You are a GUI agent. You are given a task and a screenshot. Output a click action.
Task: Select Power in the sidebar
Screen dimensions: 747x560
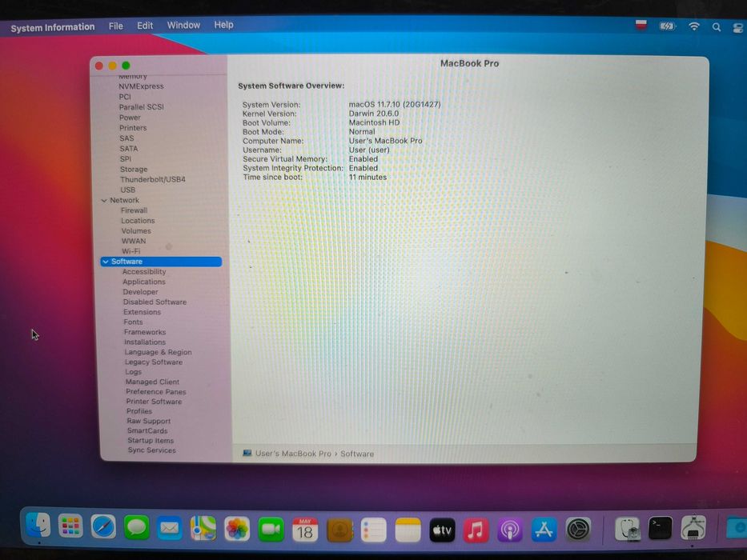[x=130, y=118]
